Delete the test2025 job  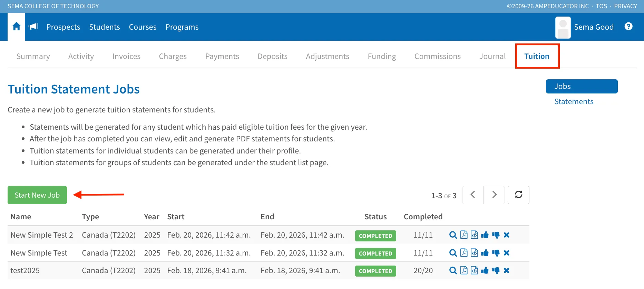pyautogui.click(x=507, y=271)
